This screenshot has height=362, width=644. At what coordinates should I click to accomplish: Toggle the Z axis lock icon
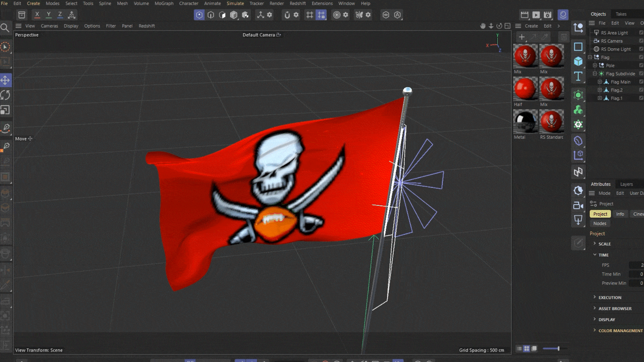[60, 15]
